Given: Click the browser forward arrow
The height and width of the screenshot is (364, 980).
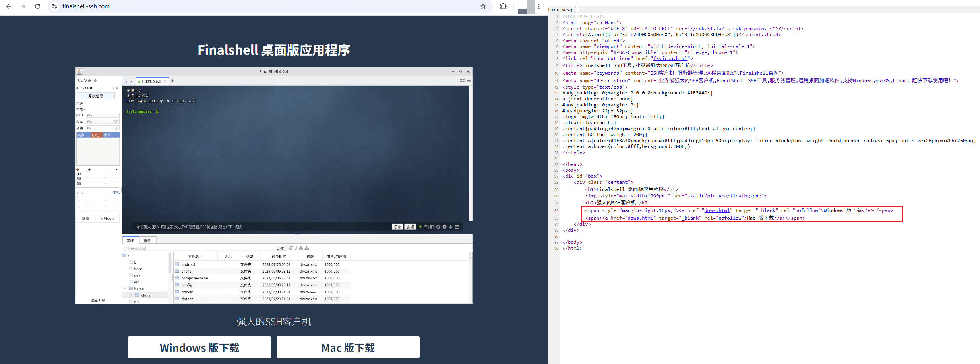Looking at the screenshot, I should tap(23, 6).
